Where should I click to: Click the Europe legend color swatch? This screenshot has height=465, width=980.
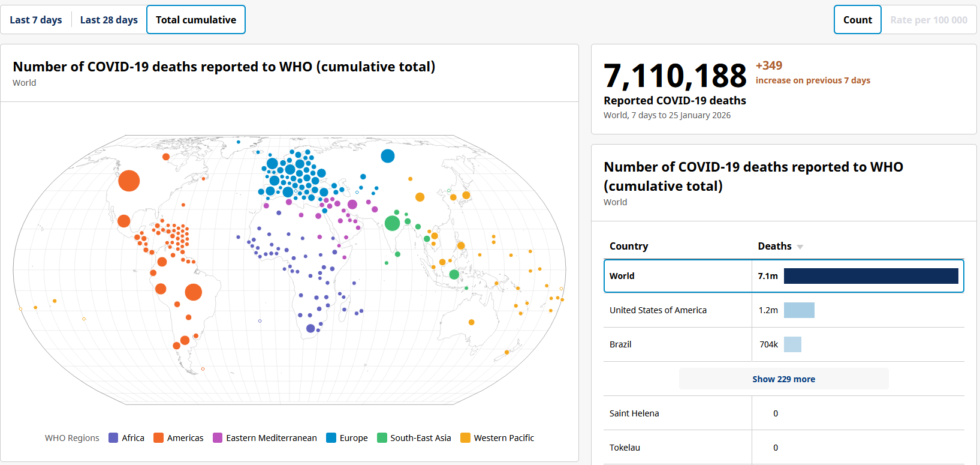tap(331, 438)
